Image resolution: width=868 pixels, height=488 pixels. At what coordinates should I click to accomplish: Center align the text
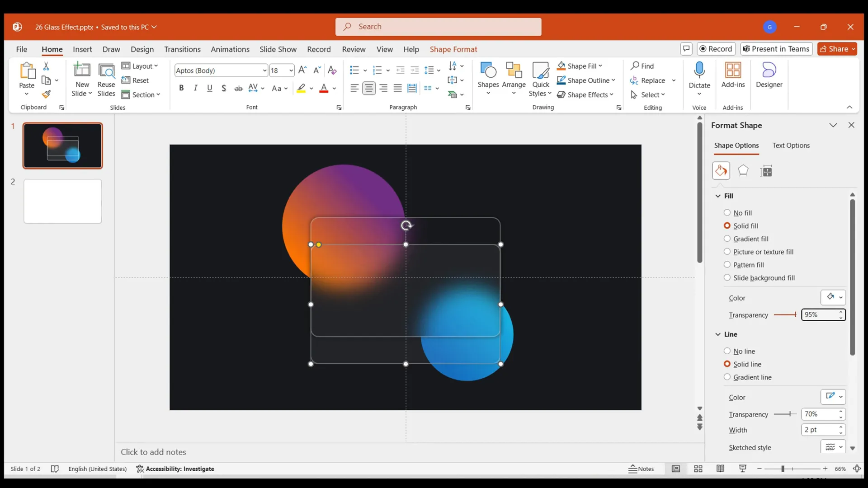[x=369, y=88]
